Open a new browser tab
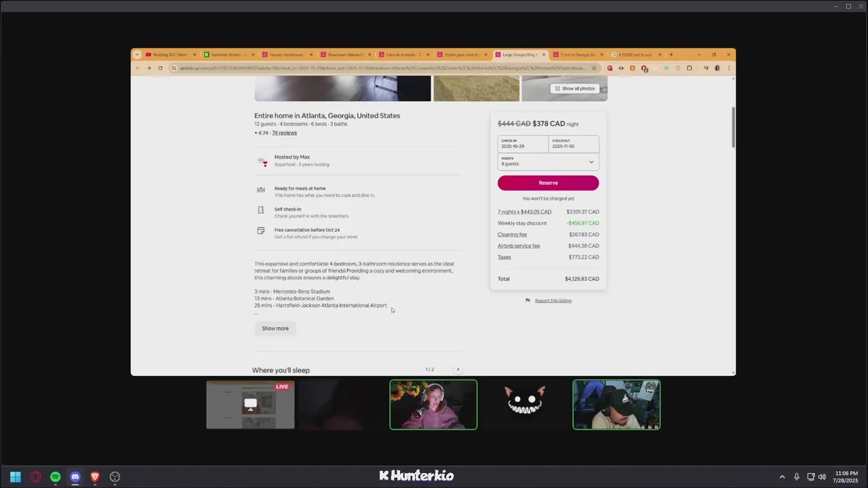 [x=671, y=55]
